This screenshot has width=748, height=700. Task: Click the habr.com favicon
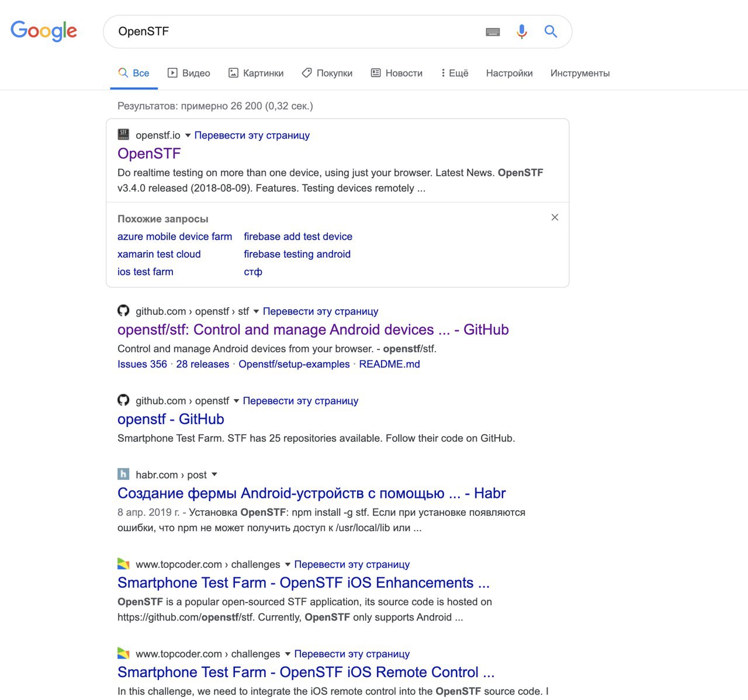(x=123, y=474)
